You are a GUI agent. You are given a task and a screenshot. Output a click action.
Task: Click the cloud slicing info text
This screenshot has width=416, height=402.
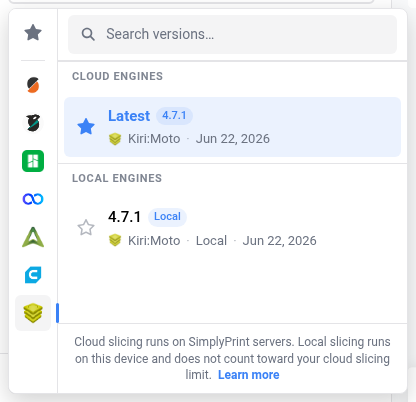pyautogui.click(x=232, y=358)
